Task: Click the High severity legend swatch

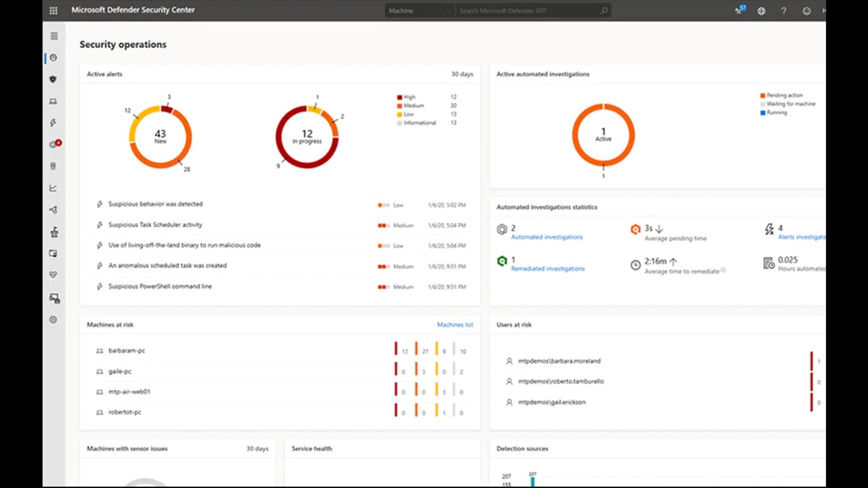Action: [400, 98]
